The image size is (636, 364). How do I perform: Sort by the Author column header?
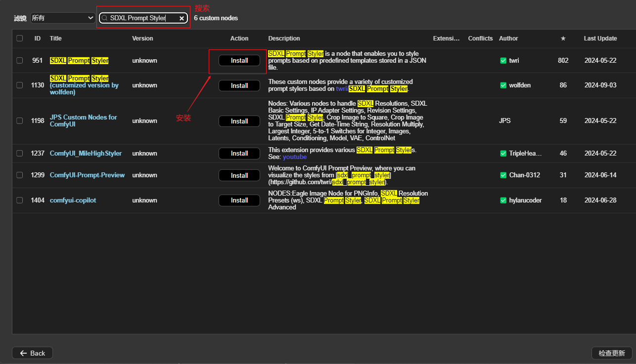pyautogui.click(x=508, y=38)
